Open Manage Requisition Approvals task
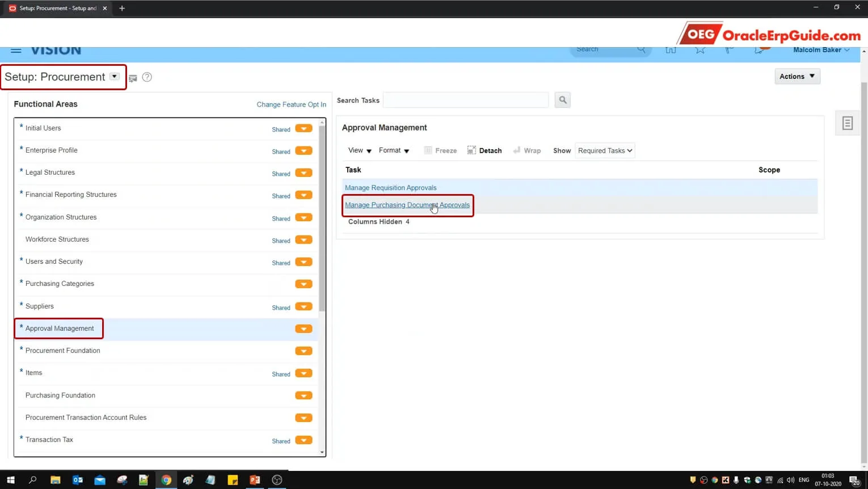Screen dimensions: 868x489 click(x=390, y=188)
